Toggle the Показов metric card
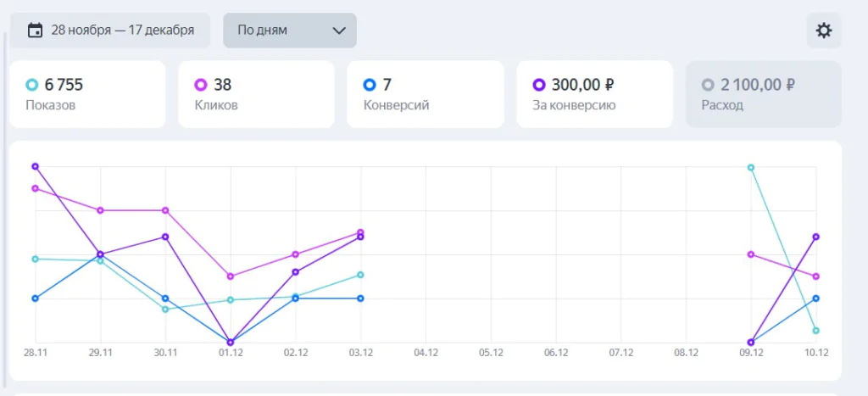This screenshot has width=868, height=396. [87, 94]
